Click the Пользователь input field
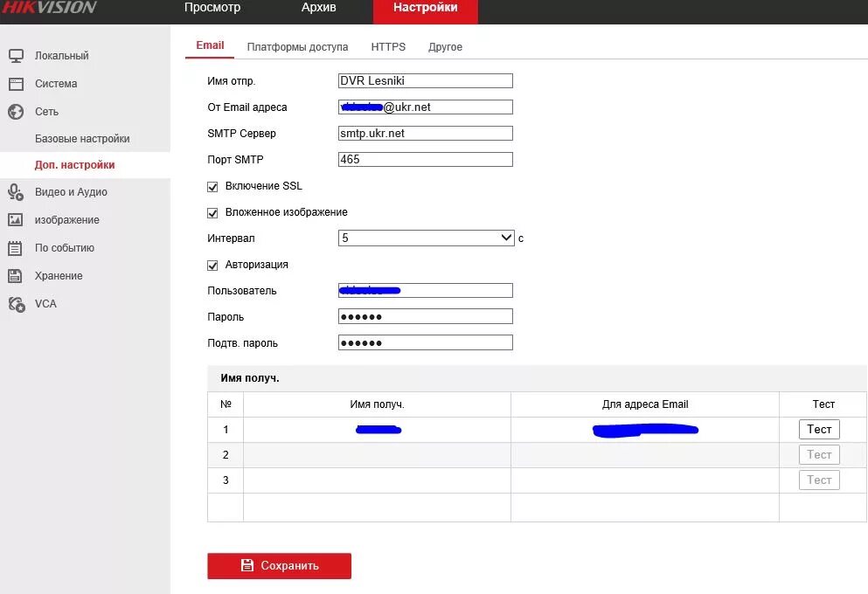 [425, 290]
